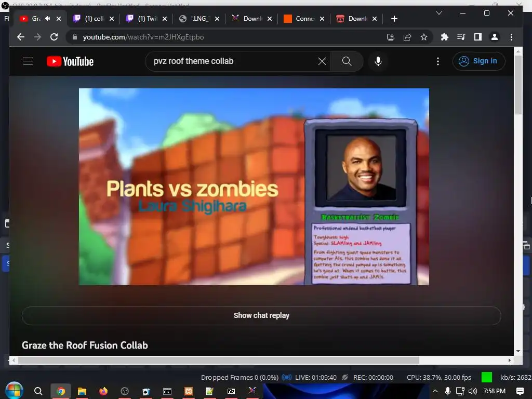Viewport: 532px width, 399px height.
Task: Close the '.LNG_' tab
Action: pos(217,19)
